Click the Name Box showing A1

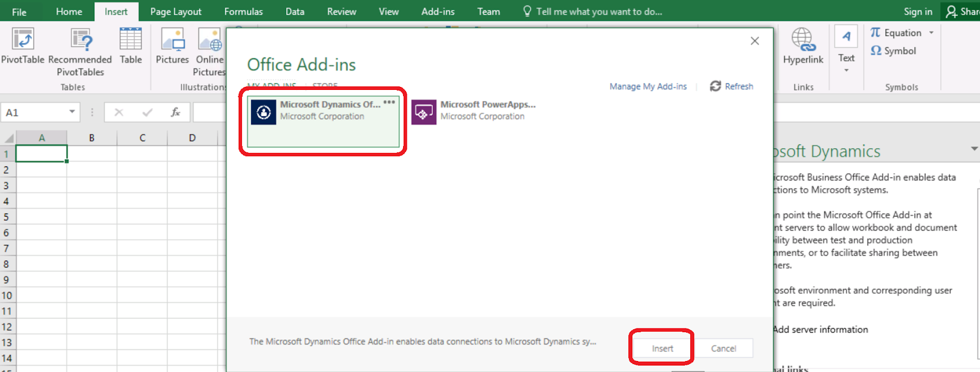(34, 112)
